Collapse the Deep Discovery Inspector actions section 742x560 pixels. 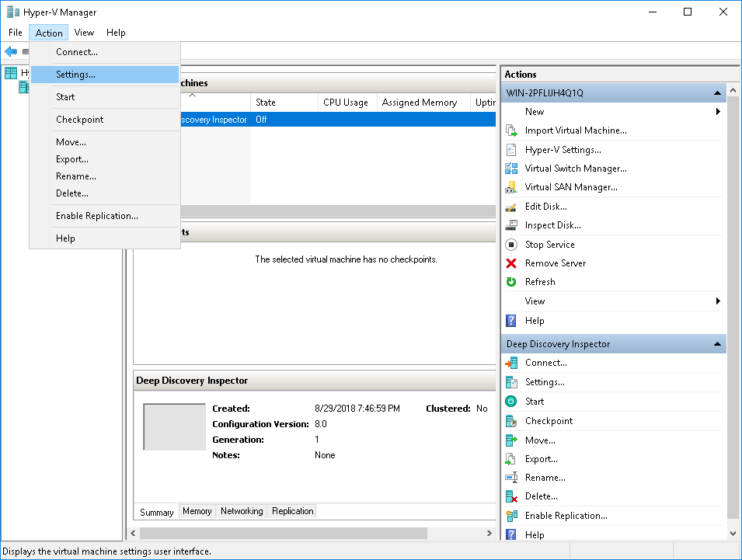coord(717,344)
